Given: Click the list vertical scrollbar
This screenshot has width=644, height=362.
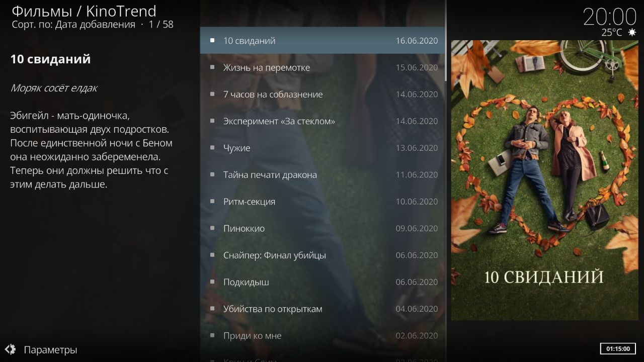Looking at the screenshot, I should pos(446,181).
